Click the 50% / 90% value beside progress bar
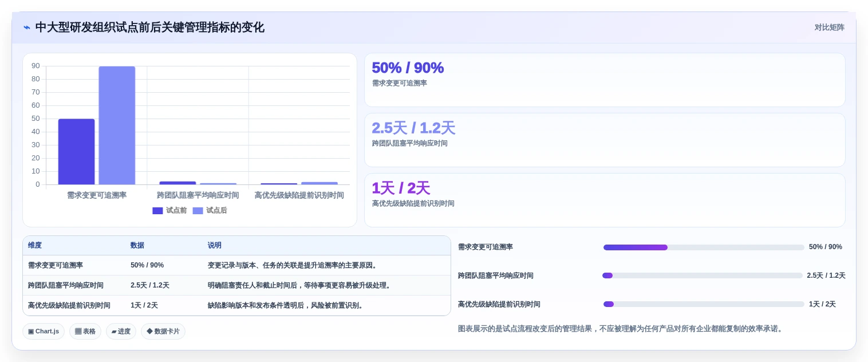 click(826, 247)
